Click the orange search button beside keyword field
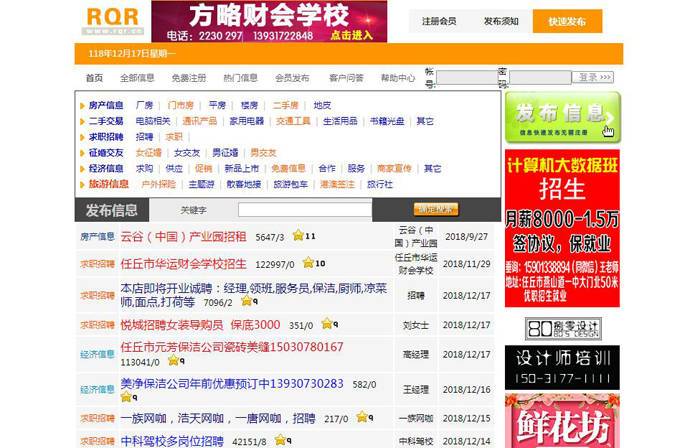Screen dimensions: 690x448 (436, 210)
